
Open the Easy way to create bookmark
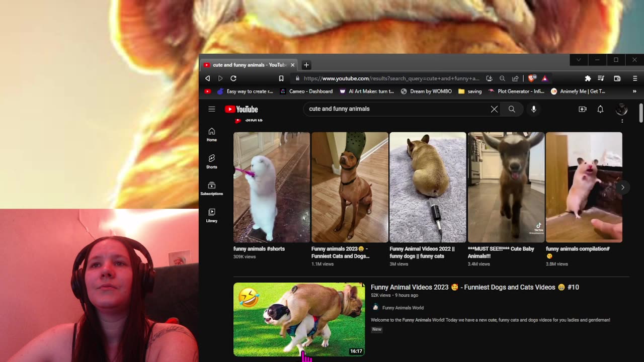tap(245, 92)
